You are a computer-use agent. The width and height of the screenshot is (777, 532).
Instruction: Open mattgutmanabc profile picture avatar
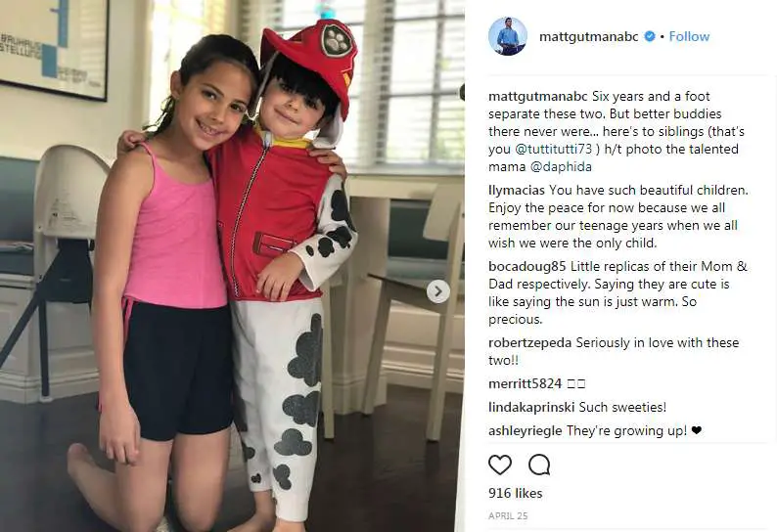[x=508, y=35]
